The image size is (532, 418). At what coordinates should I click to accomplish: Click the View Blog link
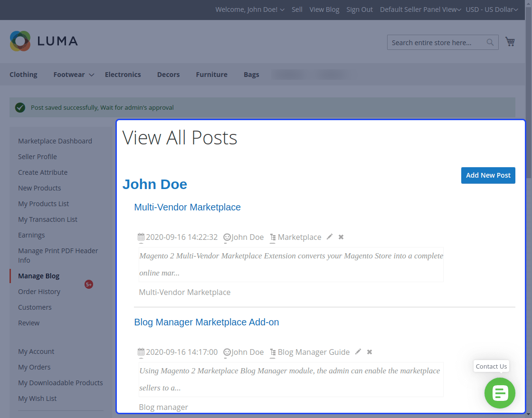point(324,9)
